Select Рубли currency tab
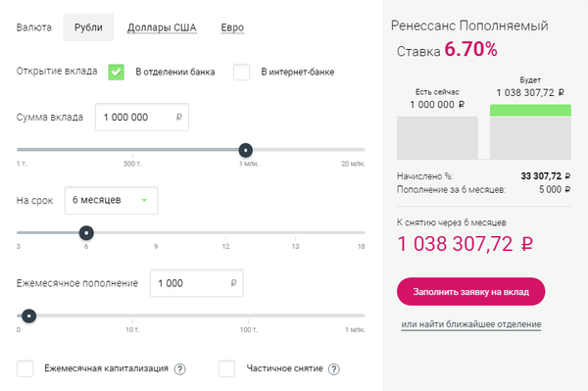 (88, 27)
